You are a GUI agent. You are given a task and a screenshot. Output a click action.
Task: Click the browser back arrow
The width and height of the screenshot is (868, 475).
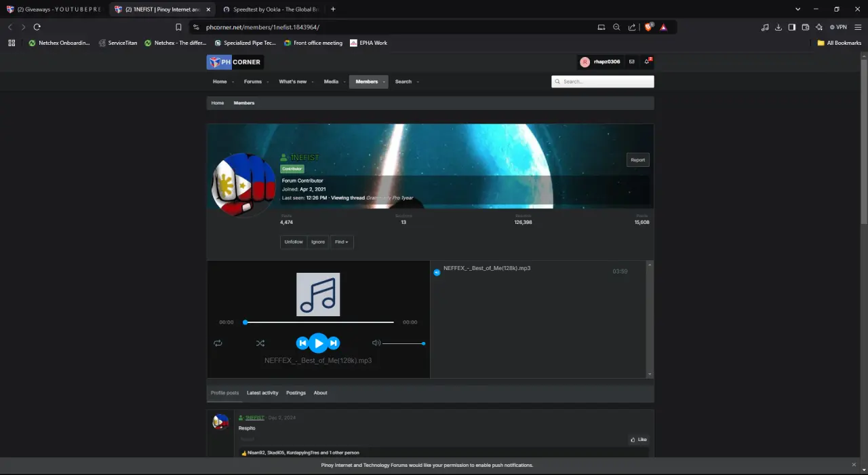(x=10, y=27)
